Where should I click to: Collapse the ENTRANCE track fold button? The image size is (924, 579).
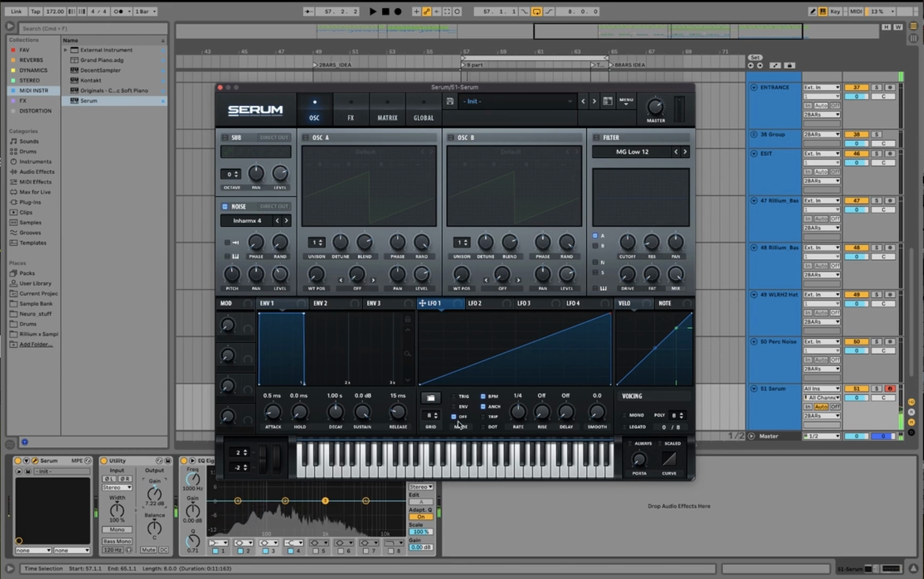(x=754, y=87)
